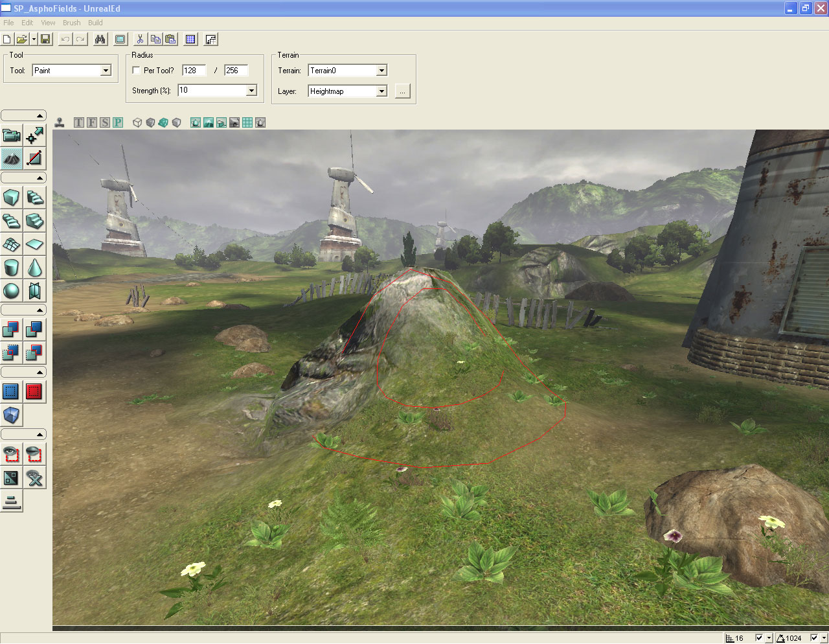This screenshot has height=644, width=829.
Task: Click the Cone brush builder icon
Action: [x=34, y=267]
